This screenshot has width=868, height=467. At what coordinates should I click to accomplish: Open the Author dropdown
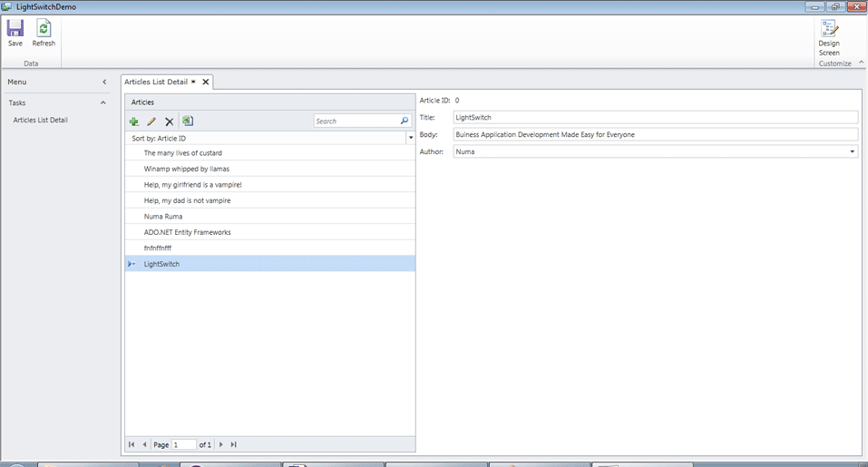pos(852,151)
